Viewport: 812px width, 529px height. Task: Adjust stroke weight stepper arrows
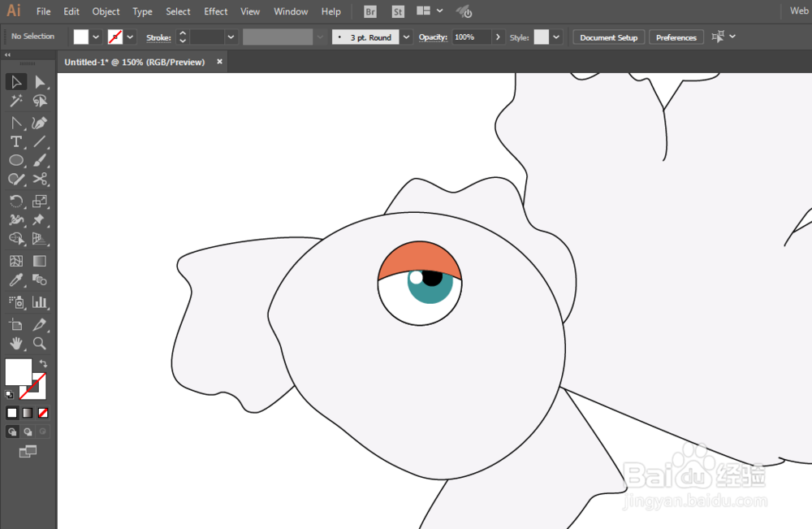point(182,37)
